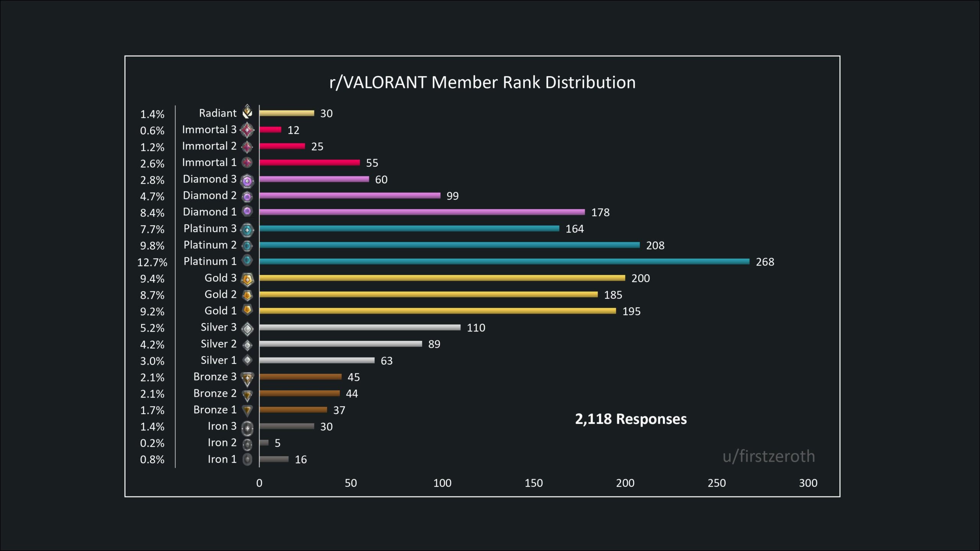Click the Immortal 3 rank icon
This screenshot has width=980, height=551.
point(247,130)
